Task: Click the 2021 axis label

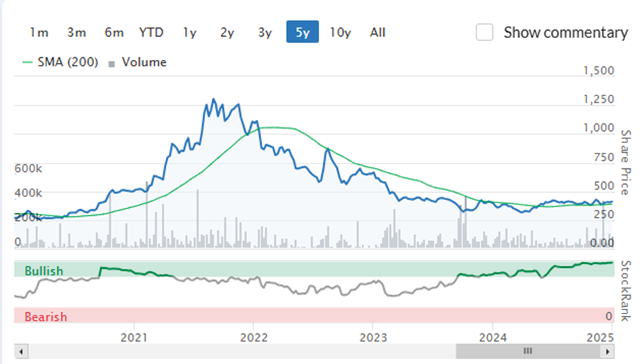Action: (x=134, y=337)
